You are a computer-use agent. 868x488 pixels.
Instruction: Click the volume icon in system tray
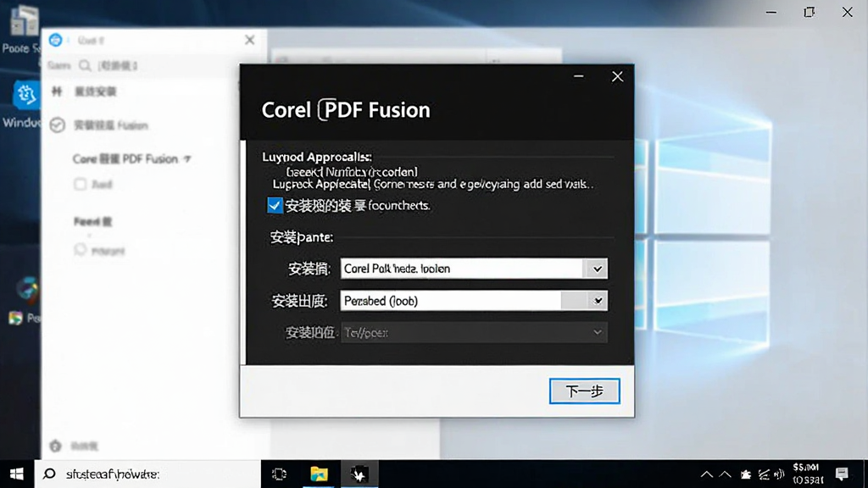coord(780,474)
